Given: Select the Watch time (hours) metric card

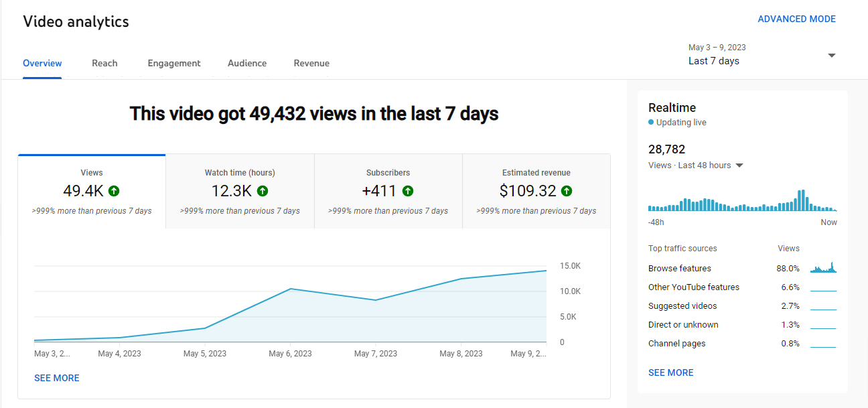Looking at the screenshot, I should 240,192.
